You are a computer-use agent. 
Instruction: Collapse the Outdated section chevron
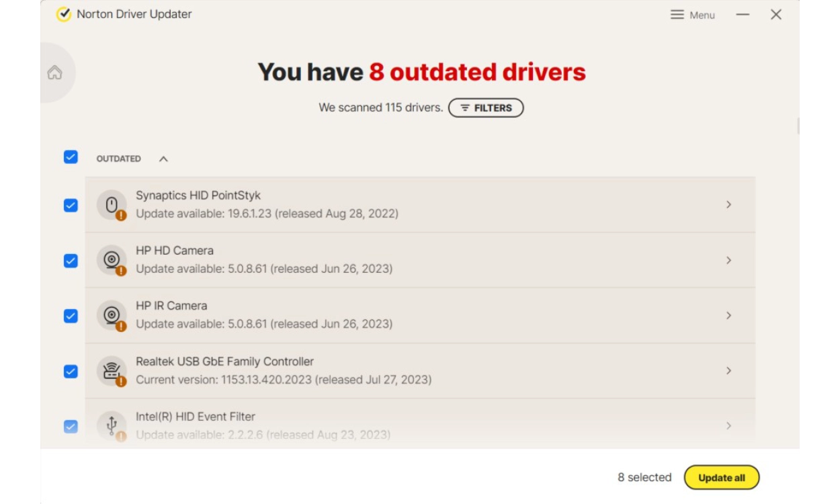163,159
